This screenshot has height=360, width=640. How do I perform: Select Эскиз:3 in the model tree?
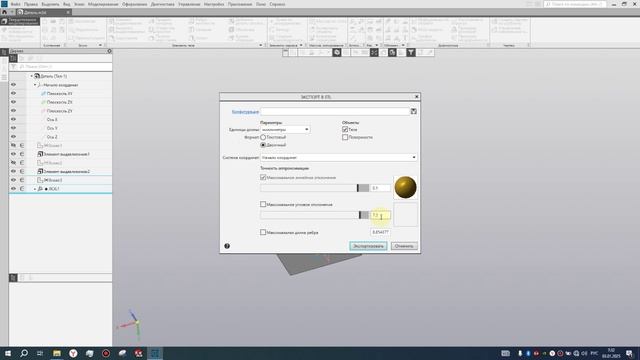pos(53,180)
